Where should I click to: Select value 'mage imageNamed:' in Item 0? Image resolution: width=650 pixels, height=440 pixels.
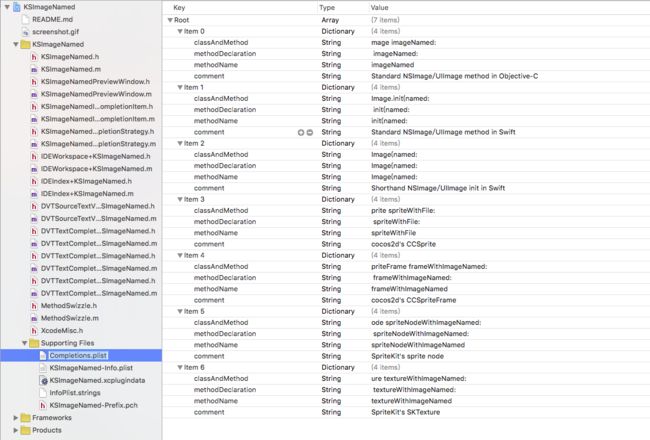(403, 42)
